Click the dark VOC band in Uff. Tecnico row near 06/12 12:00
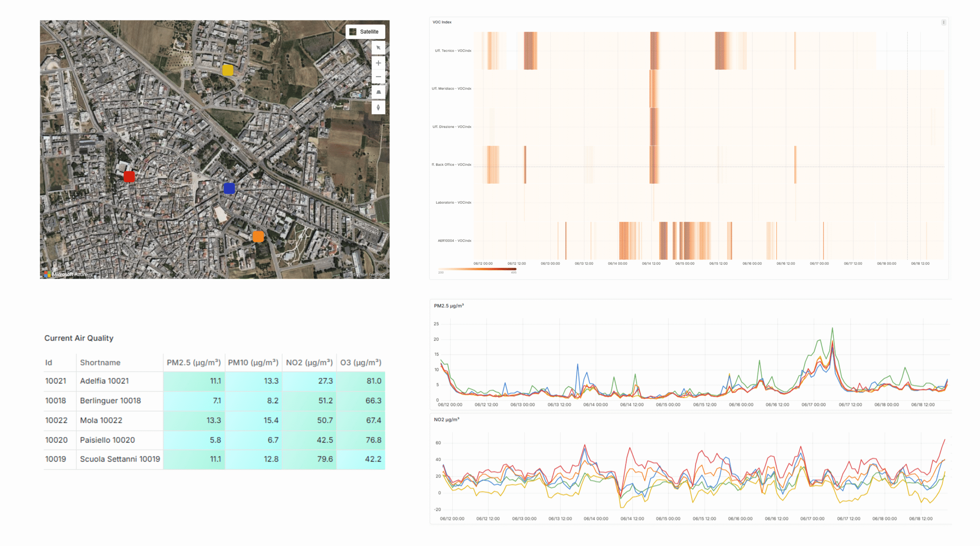 pyautogui.click(x=530, y=51)
